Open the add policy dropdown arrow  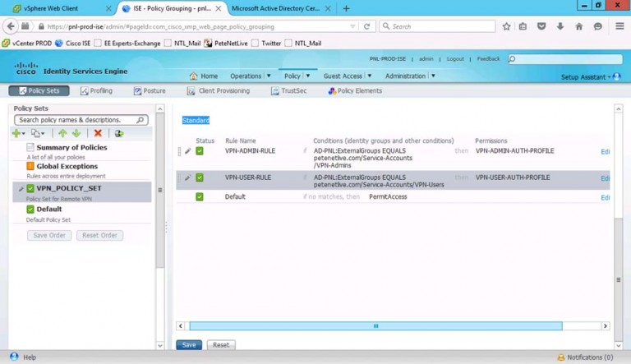23,134
